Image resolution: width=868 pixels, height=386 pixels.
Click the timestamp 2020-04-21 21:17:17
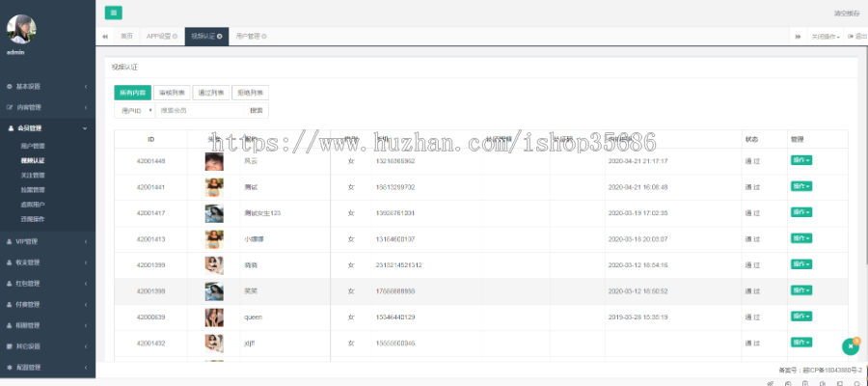pyautogui.click(x=637, y=161)
